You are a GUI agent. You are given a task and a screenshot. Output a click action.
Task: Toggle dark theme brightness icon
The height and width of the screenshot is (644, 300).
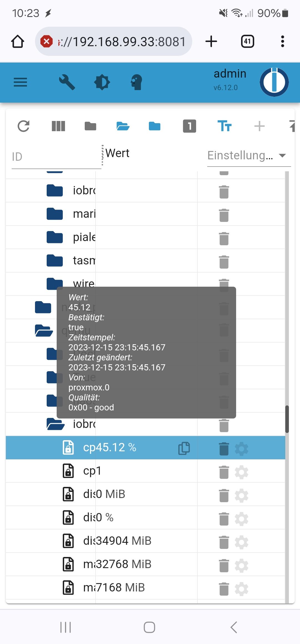102,82
